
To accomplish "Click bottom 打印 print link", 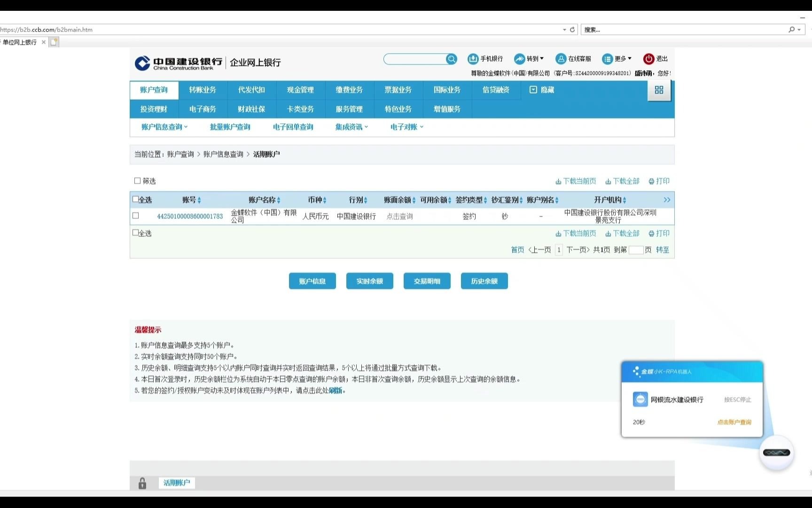I will (659, 233).
